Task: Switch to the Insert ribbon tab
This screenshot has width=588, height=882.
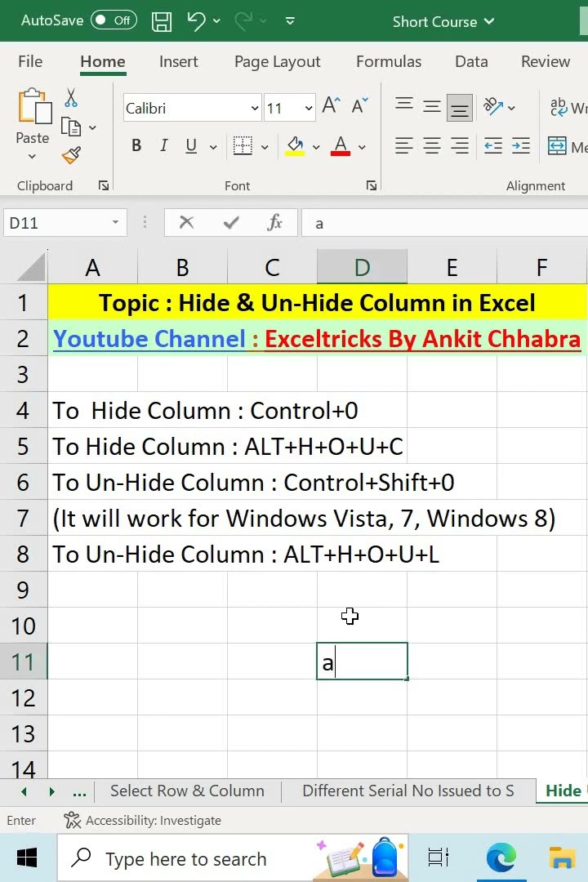Action: click(x=178, y=61)
